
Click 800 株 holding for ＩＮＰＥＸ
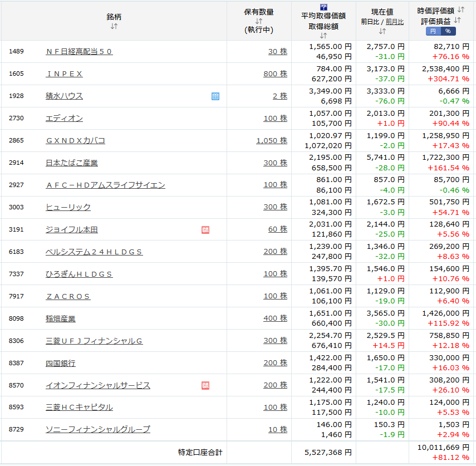pyautogui.click(x=276, y=74)
